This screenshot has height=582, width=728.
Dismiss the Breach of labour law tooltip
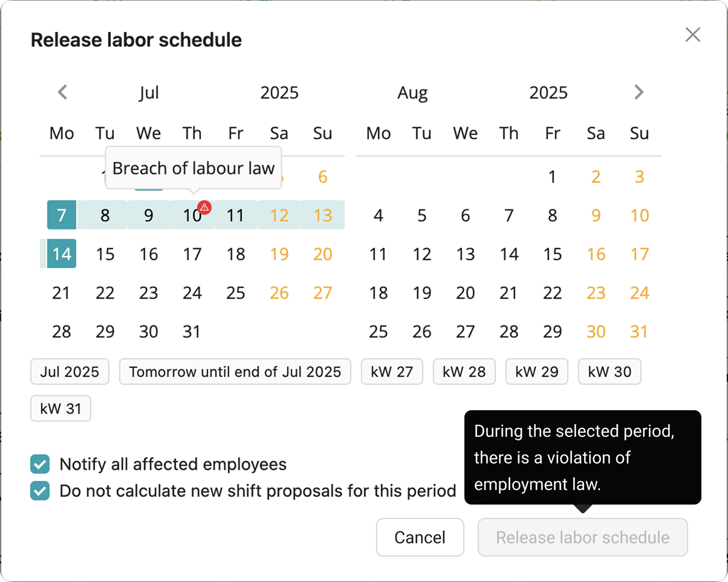193,168
